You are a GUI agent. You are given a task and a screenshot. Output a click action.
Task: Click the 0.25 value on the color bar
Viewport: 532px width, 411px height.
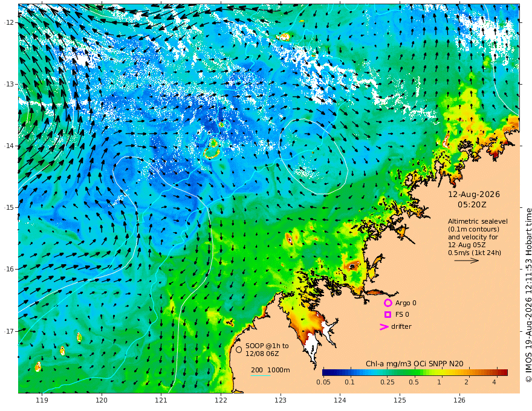[x=387, y=382]
